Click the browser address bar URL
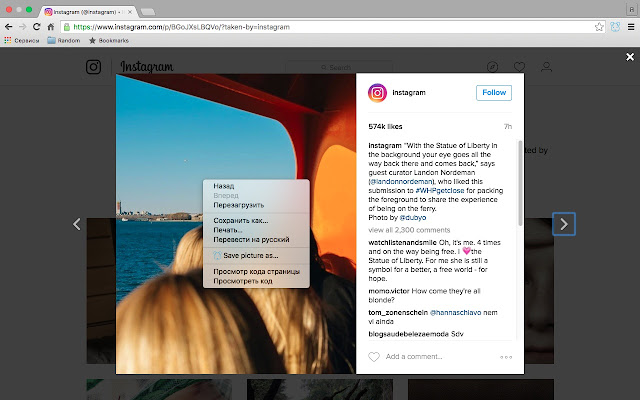 tap(182, 27)
